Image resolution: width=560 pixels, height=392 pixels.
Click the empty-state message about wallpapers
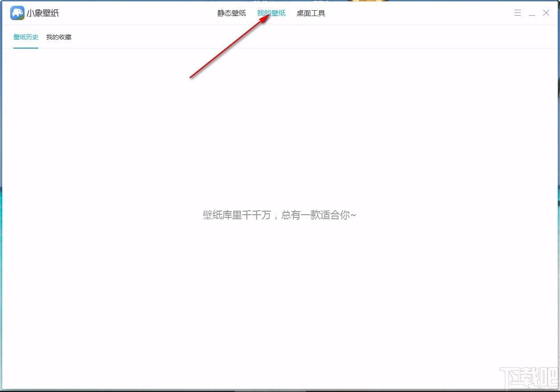point(279,215)
